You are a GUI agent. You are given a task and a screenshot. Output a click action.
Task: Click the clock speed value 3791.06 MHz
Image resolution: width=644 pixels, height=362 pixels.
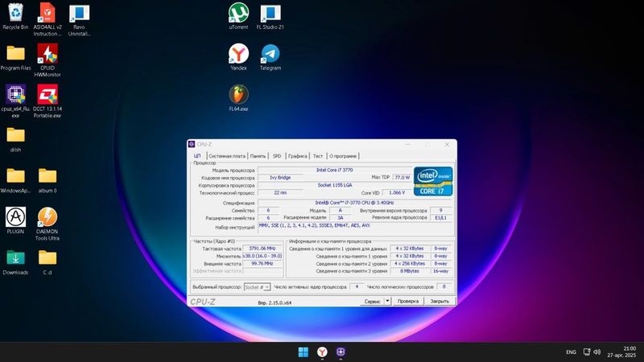[x=262, y=249]
